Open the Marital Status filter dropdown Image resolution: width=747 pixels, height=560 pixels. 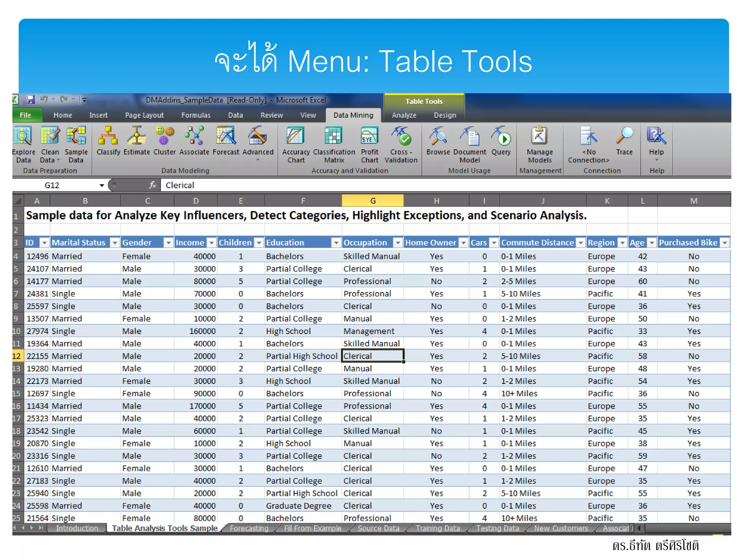point(115,243)
